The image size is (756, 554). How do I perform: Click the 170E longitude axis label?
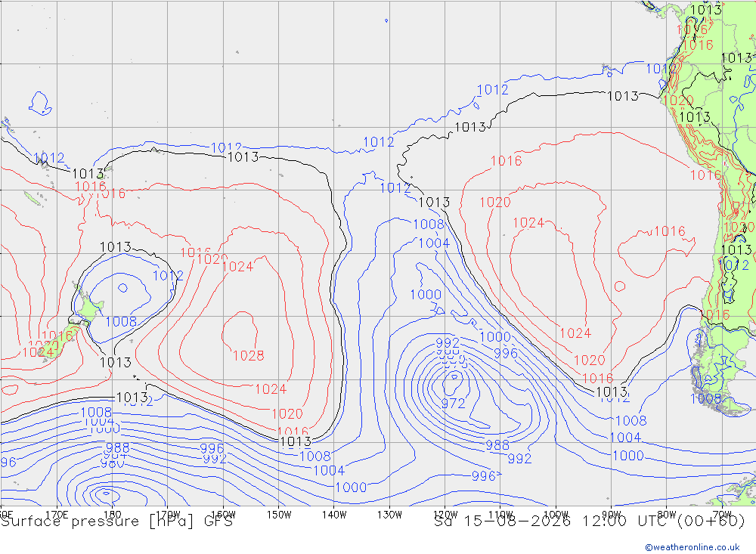pos(57,515)
